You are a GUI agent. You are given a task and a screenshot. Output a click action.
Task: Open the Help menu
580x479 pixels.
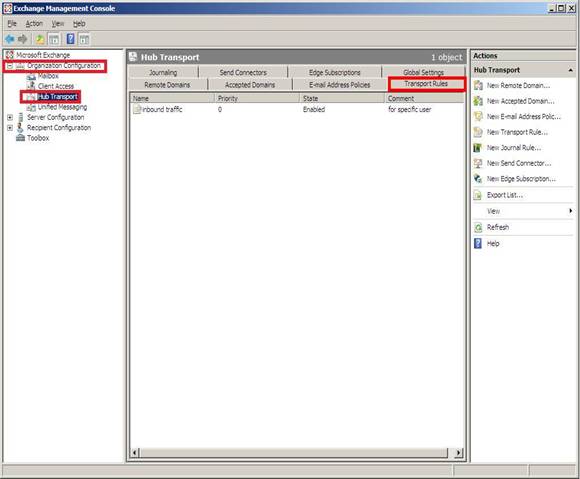point(79,24)
